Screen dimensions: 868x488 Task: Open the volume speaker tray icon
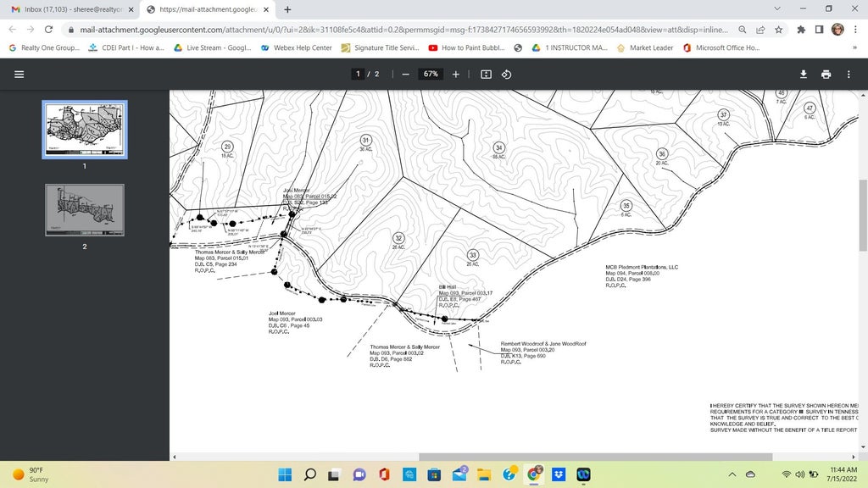pyautogui.click(x=800, y=474)
